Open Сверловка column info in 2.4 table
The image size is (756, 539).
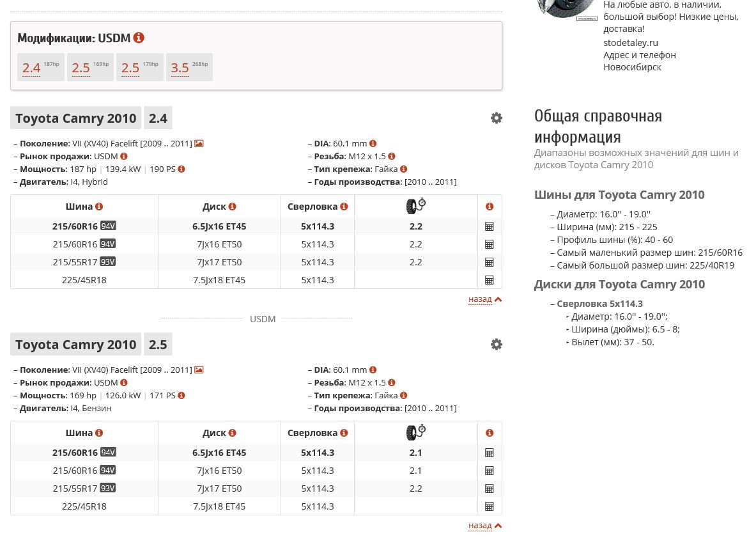coord(344,207)
